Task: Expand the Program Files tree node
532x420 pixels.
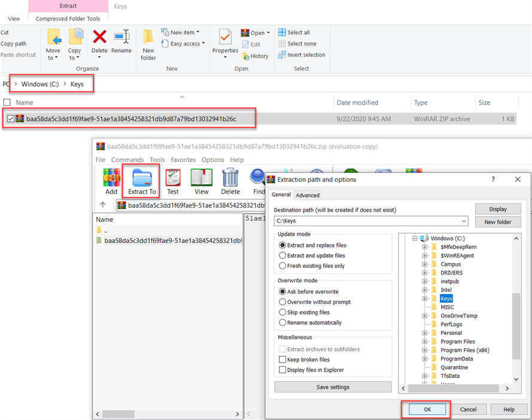Action: 425,342
